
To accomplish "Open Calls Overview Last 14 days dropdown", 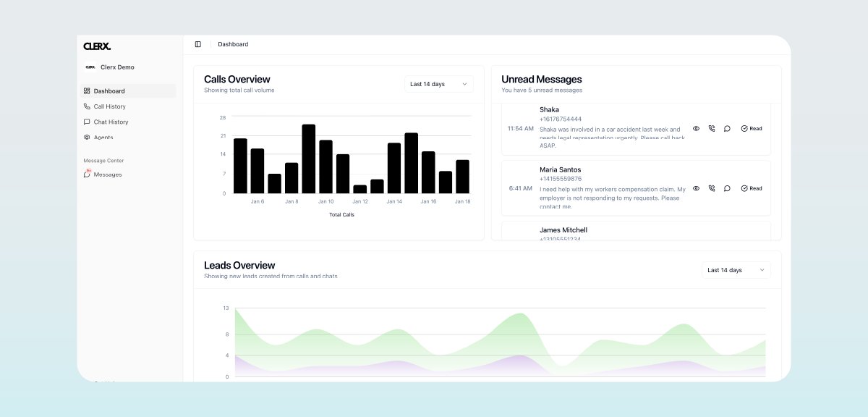I will pyautogui.click(x=439, y=84).
